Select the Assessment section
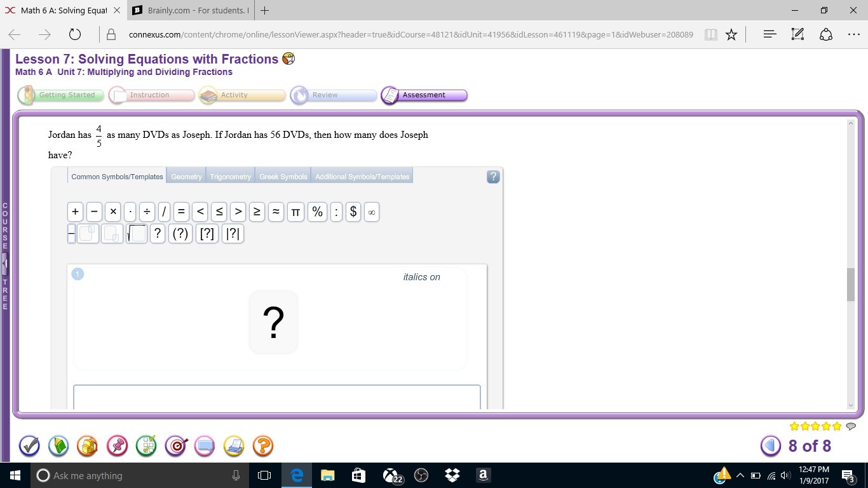This screenshot has height=488, width=868. pyautogui.click(x=424, y=95)
